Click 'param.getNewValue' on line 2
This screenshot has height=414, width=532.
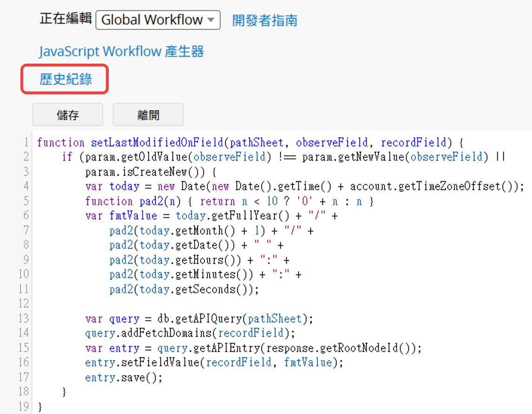point(354,157)
